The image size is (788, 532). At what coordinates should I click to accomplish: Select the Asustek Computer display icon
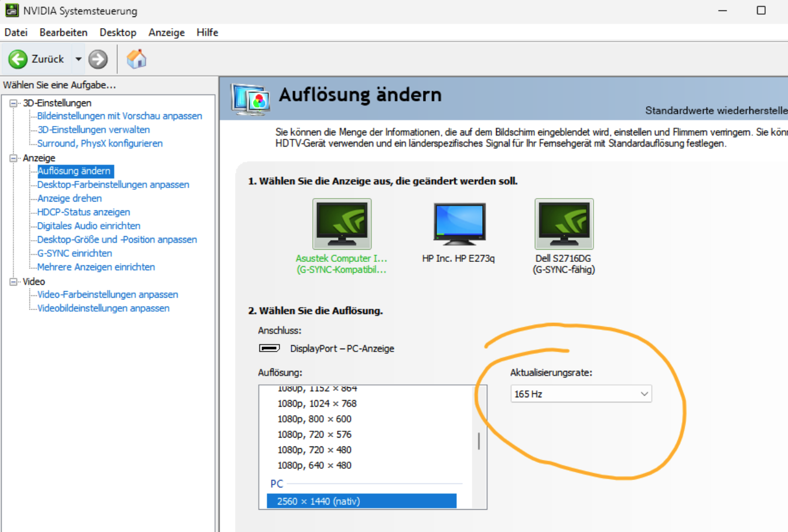pyautogui.click(x=342, y=224)
